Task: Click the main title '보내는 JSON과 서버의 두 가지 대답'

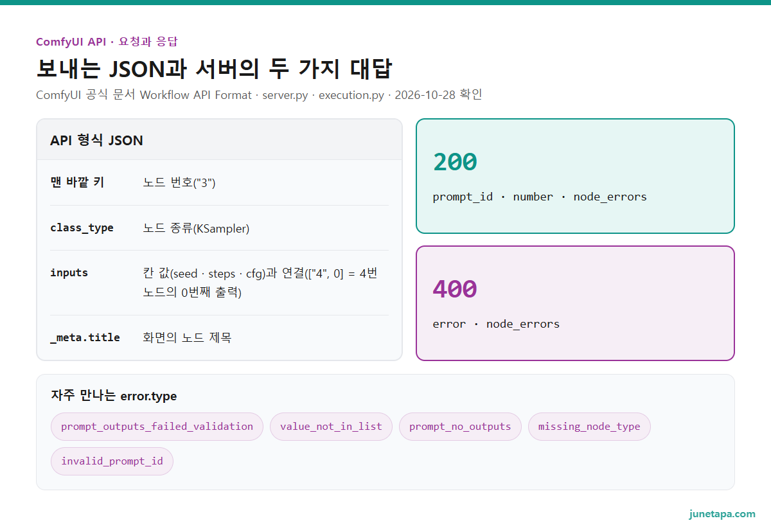Action: (x=214, y=68)
